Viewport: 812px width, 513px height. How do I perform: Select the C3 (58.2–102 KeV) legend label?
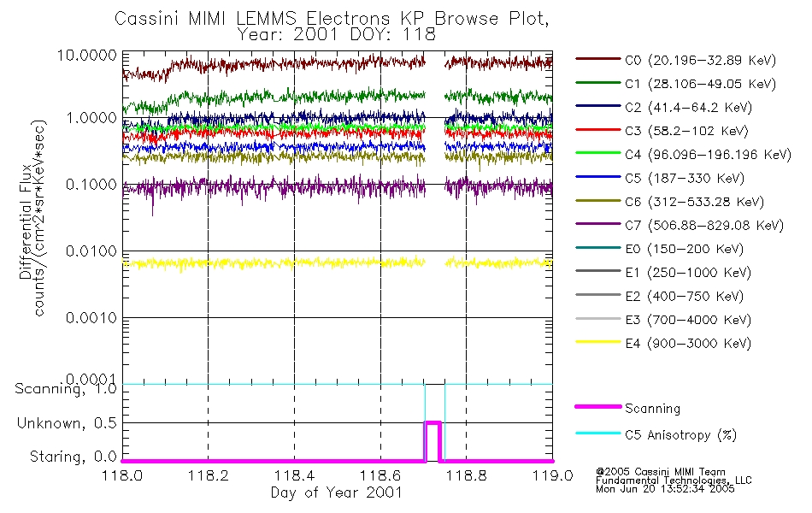tap(686, 131)
